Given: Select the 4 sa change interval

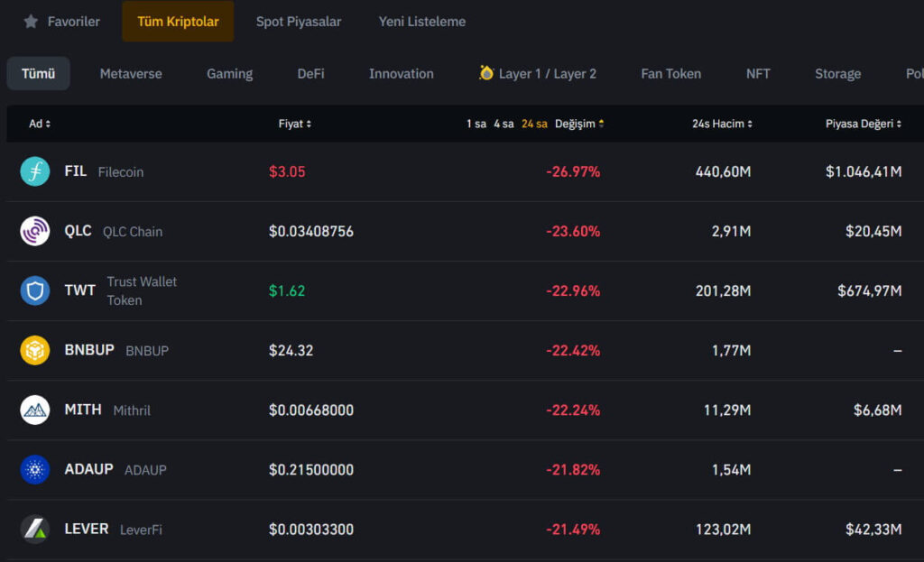Looking at the screenshot, I should (504, 124).
